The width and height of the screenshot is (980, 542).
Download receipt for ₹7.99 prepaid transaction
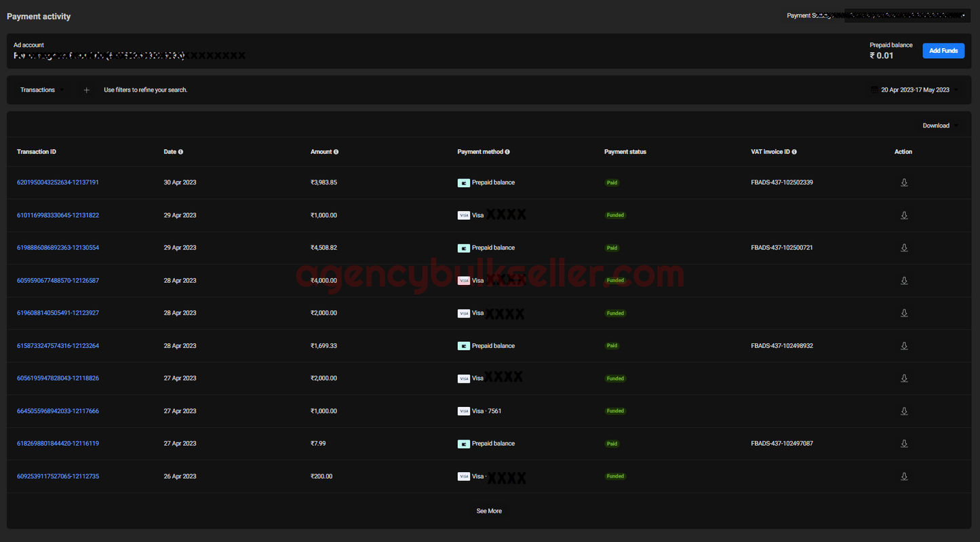pos(904,444)
